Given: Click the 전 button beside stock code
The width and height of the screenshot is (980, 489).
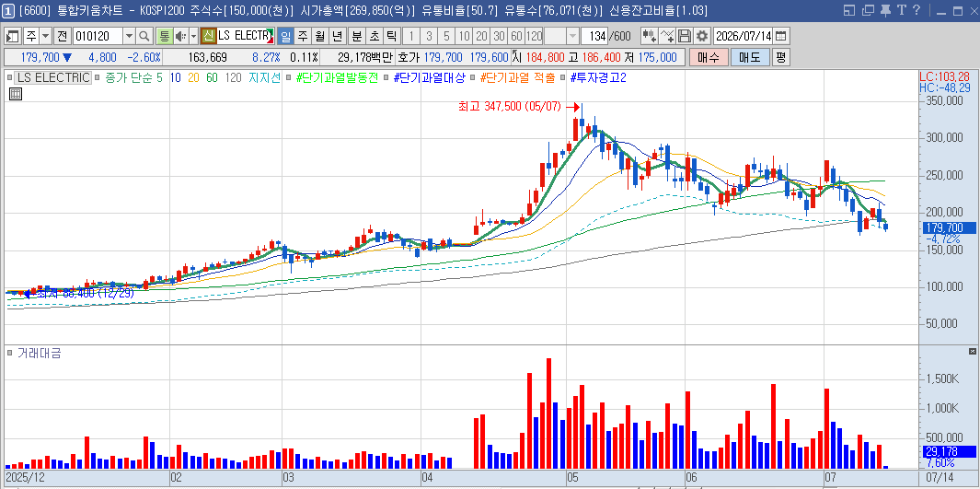Looking at the screenshot, I should tap(62, 36).
